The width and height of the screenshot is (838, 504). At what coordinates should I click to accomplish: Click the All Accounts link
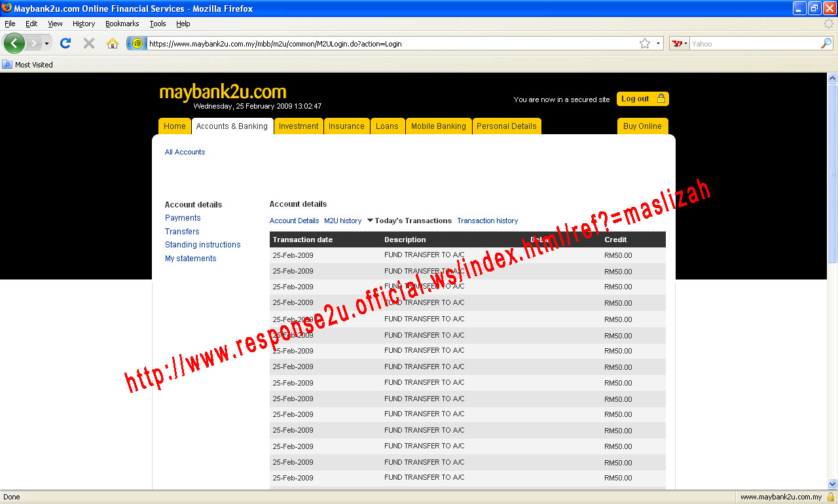click(x=185, y=152)
